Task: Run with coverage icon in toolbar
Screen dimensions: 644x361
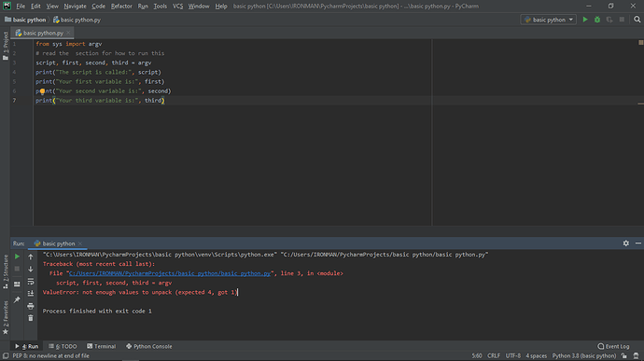Action: [x=609, y=20]
